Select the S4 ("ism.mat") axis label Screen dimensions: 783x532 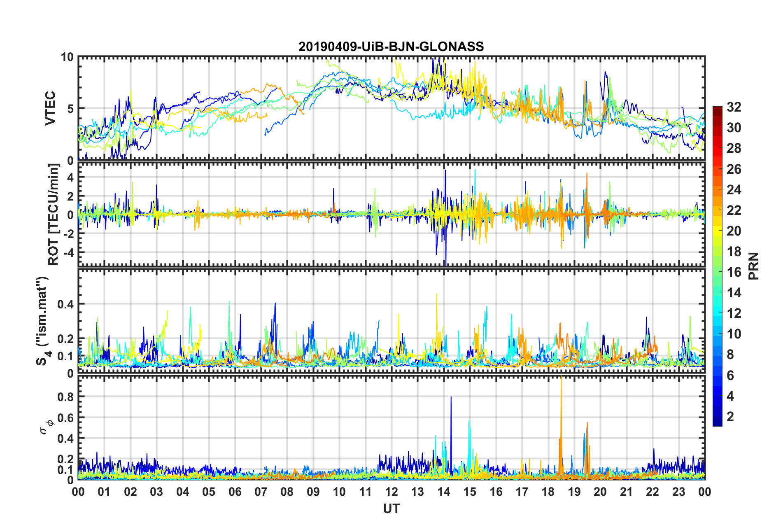(43, 321)
